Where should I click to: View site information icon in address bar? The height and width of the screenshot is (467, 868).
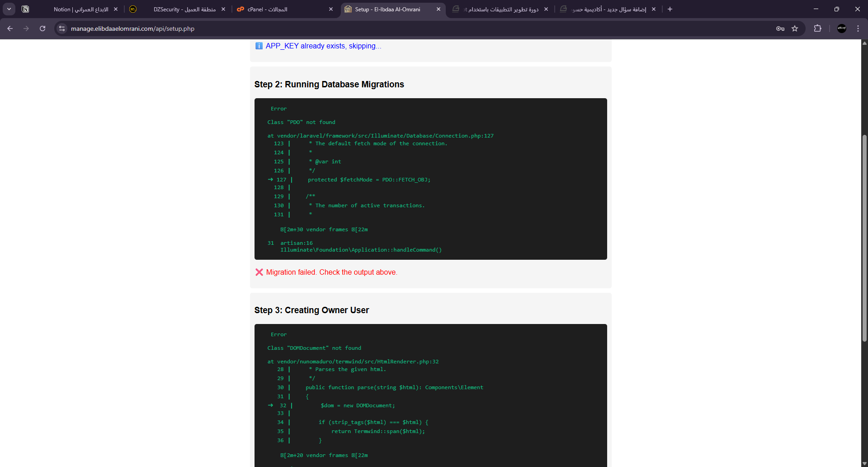pos(62,29)
